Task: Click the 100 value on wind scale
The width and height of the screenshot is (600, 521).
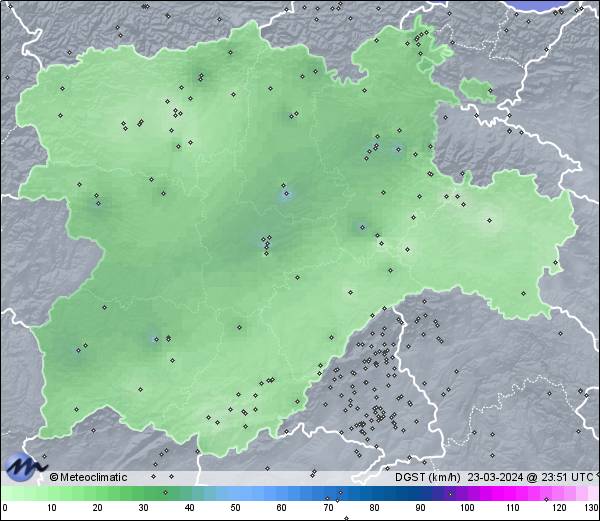Action: (467, 508)
